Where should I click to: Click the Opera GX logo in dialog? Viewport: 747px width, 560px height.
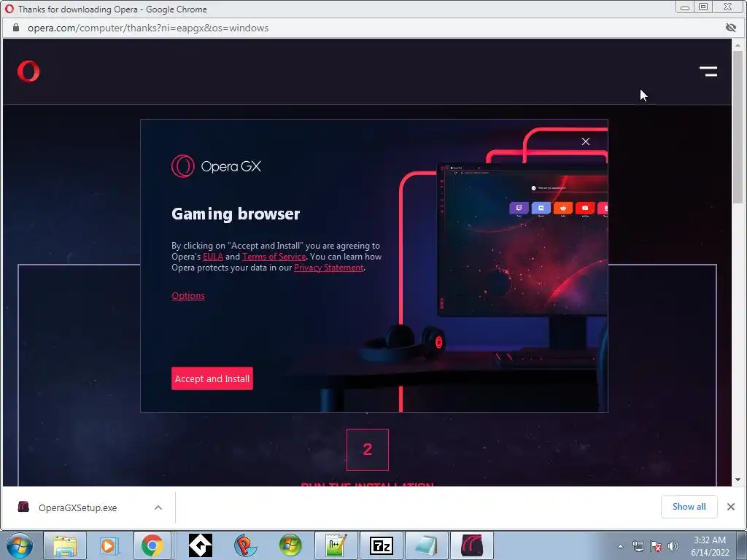pyautogui.click(x=216, y=166)
